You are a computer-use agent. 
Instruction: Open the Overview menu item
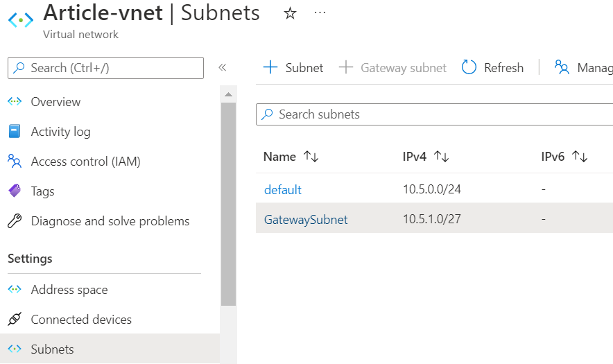click(55, 102)
